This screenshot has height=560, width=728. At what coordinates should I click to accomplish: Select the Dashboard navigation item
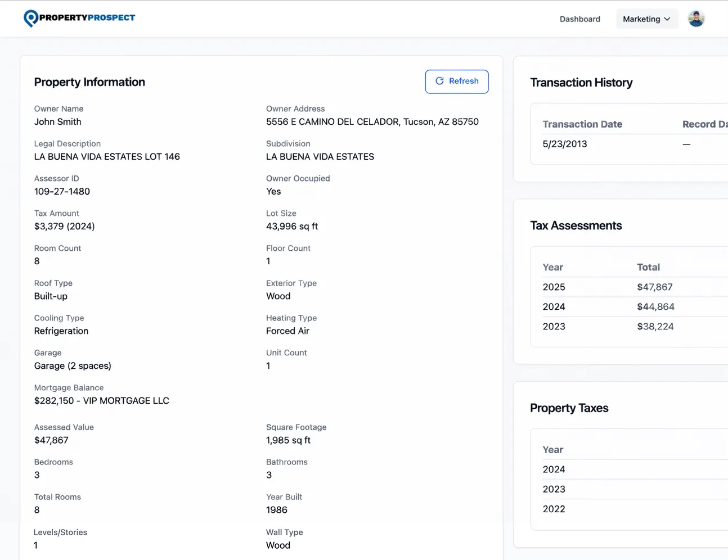coord(579,19)
